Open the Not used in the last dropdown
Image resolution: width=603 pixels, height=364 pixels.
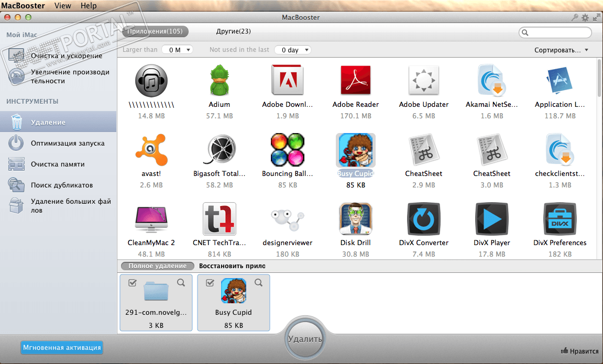coord(293,50)
